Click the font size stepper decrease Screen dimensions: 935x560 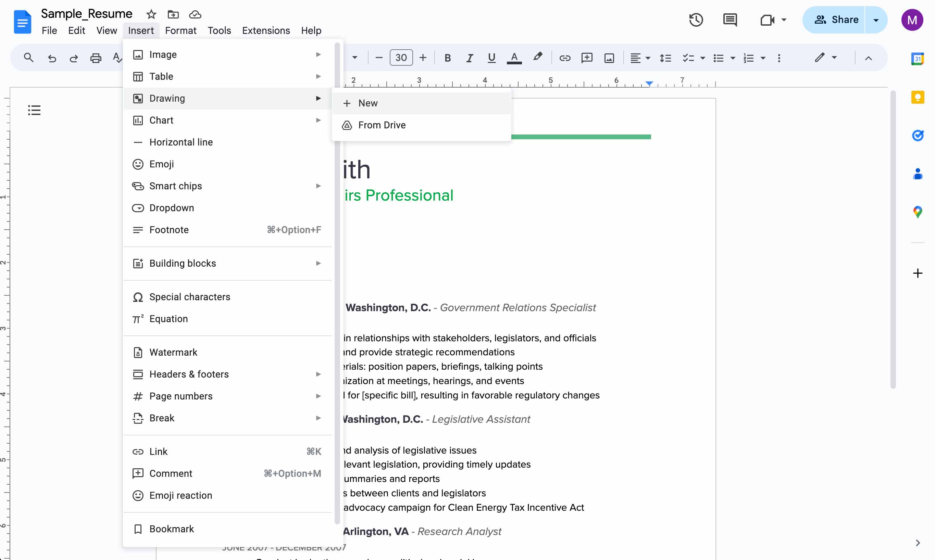(x=379, y=58)
